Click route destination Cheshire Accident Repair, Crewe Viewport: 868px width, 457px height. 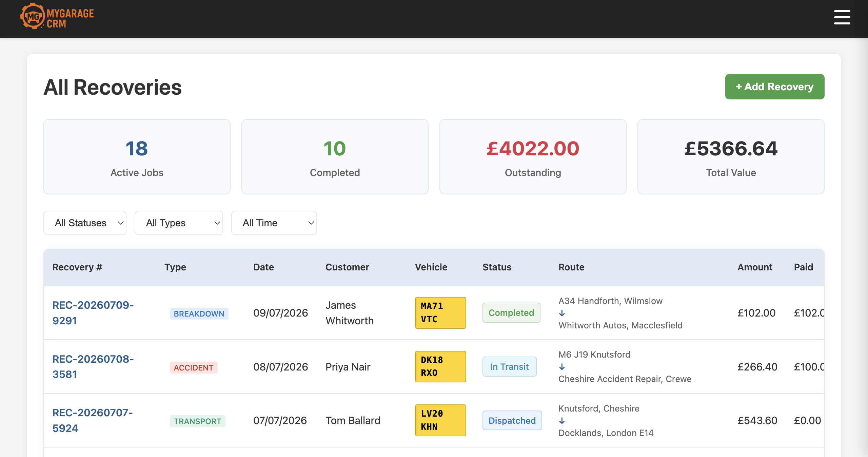625,379
